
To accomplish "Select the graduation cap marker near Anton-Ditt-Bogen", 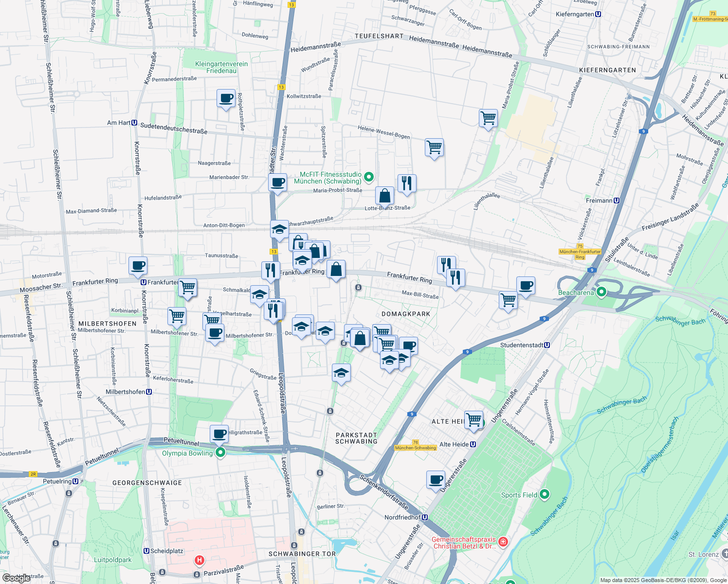I will click(278, 229).
